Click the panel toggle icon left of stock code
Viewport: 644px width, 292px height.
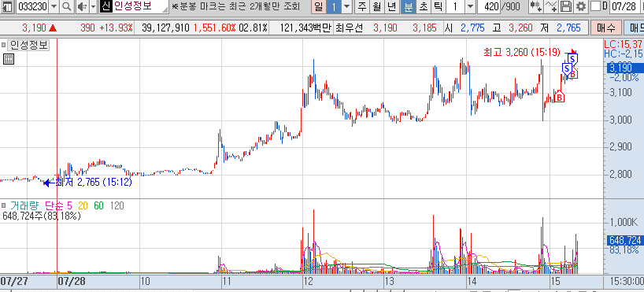[x=8, y=6]
